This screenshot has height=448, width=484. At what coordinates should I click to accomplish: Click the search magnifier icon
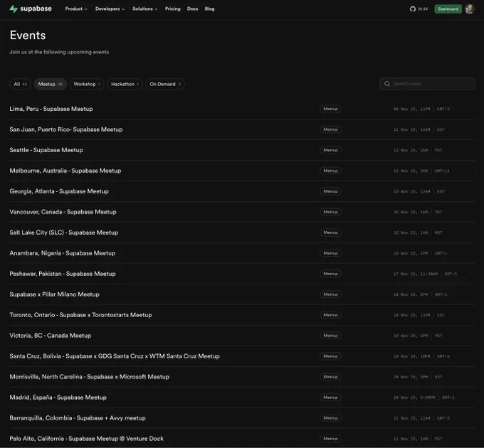click(386, 84)
